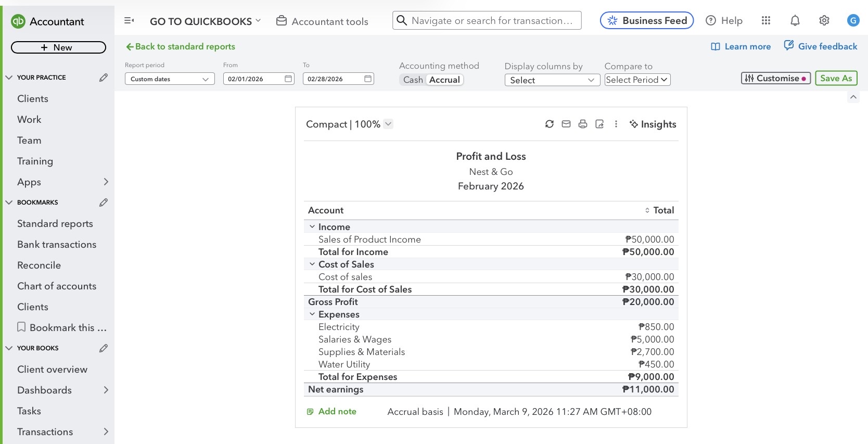The image size is (868, 444).
Task: Select Accrual accounting method
Action: pos(444,80)
